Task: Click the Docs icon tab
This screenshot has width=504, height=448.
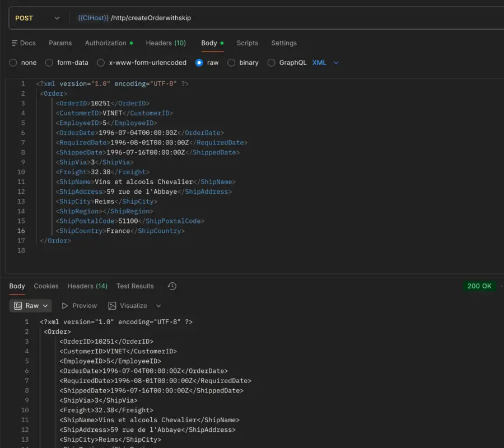Action: [24, 43]
